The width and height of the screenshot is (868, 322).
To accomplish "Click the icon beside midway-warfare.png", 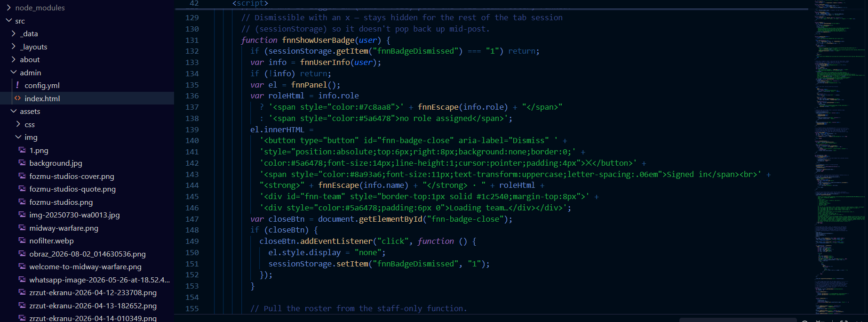I will (x=22, y=228).
